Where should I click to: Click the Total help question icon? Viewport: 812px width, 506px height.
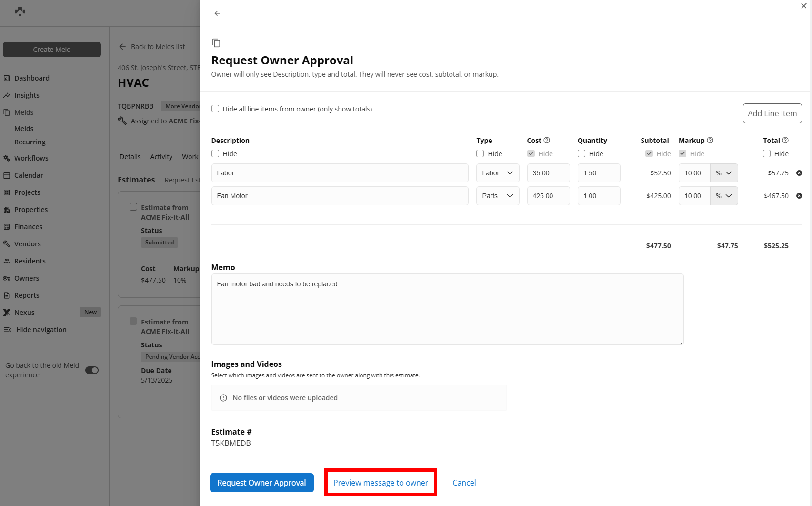pyautogui.click(x=785, y=140)
